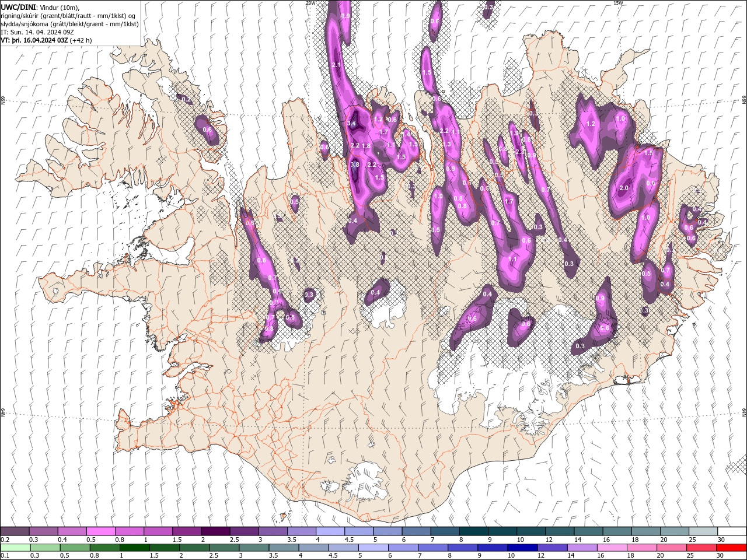Screen dimensions: 747x560
Task: Pick the snow scale swatch between 6 and 7
Action: pyautogui.click(x=417, y=531)
